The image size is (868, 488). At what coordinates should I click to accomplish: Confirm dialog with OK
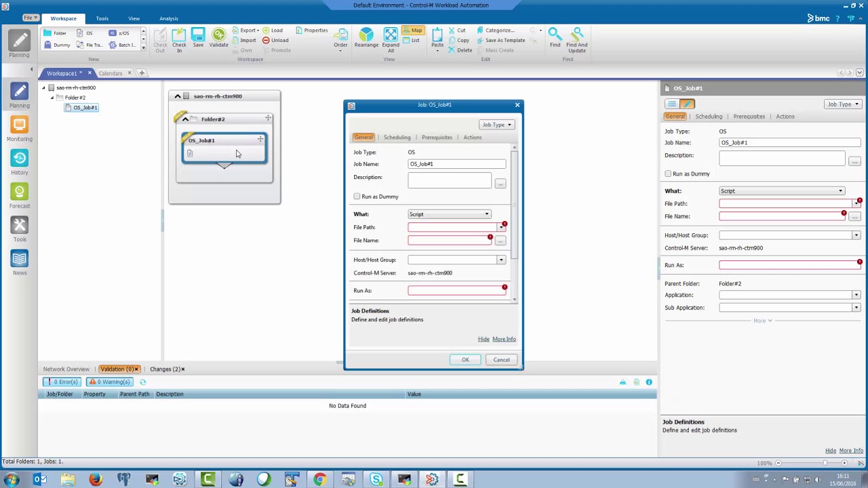click(x=465, y=360)
